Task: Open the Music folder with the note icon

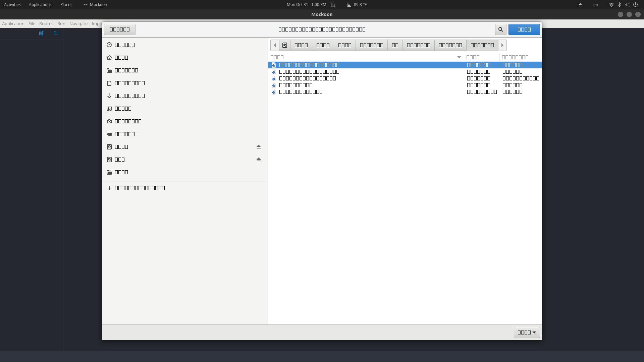Action: [x=109, y=108]
